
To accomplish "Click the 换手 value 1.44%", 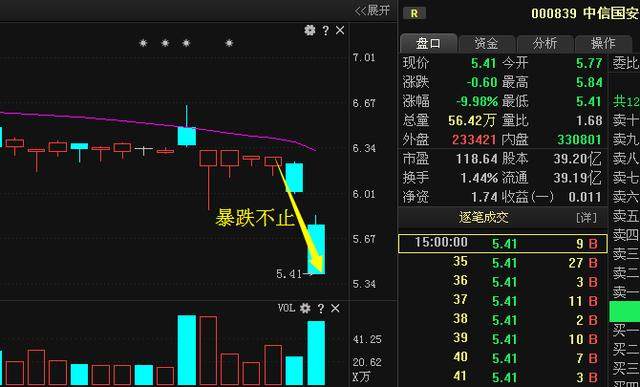I will point(479,178).
